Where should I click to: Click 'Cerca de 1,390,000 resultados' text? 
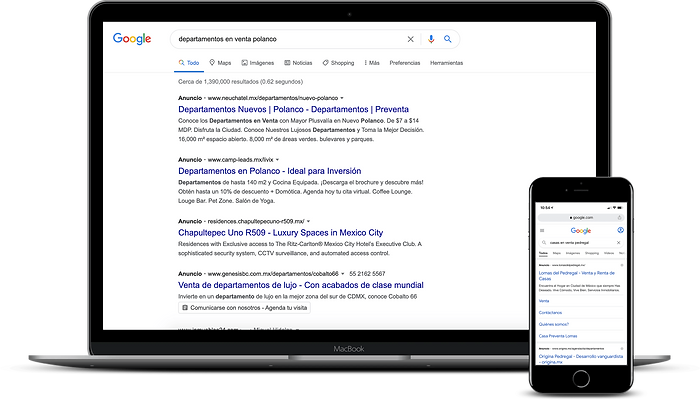(x=240, y=82)
